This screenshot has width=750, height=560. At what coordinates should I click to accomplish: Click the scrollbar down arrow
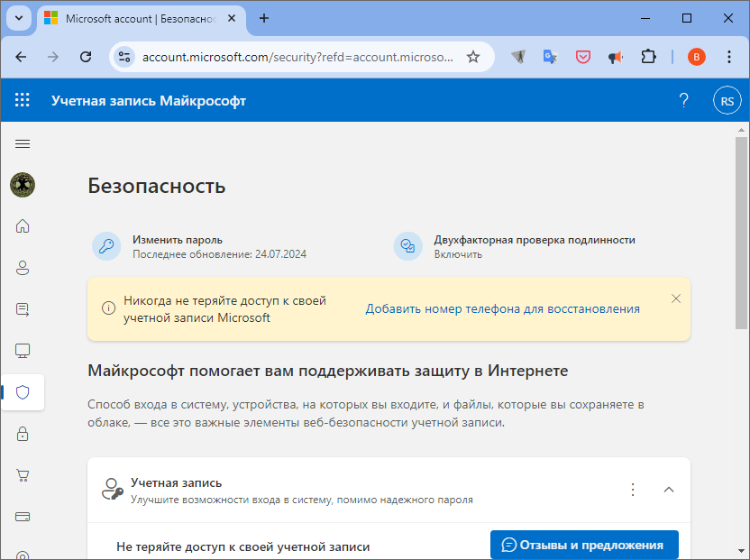tap(741, 550)
